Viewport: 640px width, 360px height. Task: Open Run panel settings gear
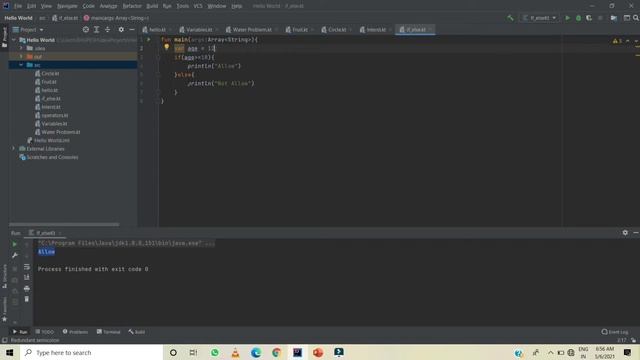tap(625, 233)
